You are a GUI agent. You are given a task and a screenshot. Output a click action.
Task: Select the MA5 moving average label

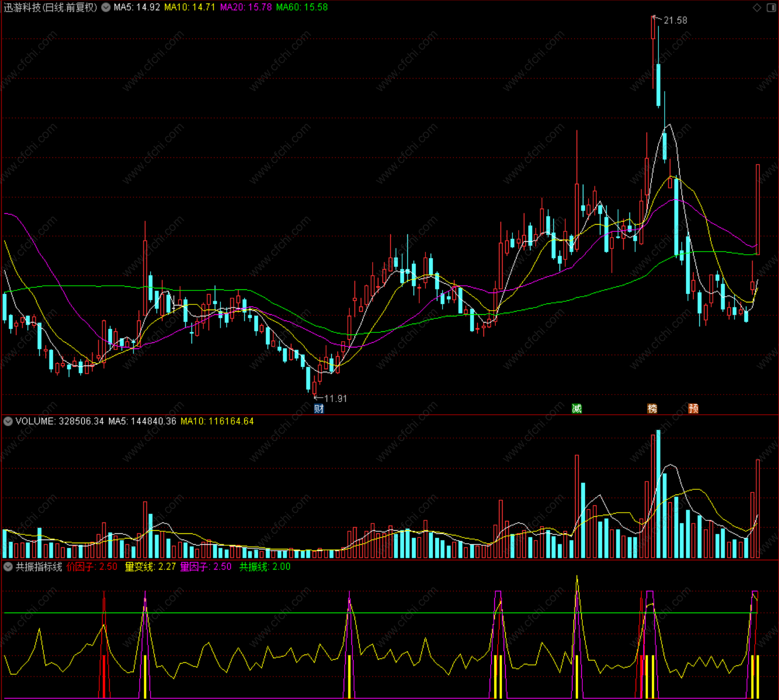[137, 7]
